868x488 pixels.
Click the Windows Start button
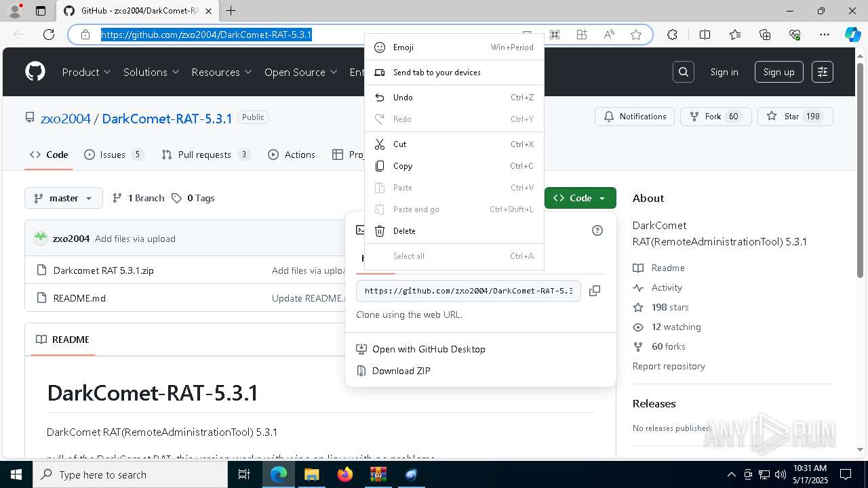pos(16,474)
